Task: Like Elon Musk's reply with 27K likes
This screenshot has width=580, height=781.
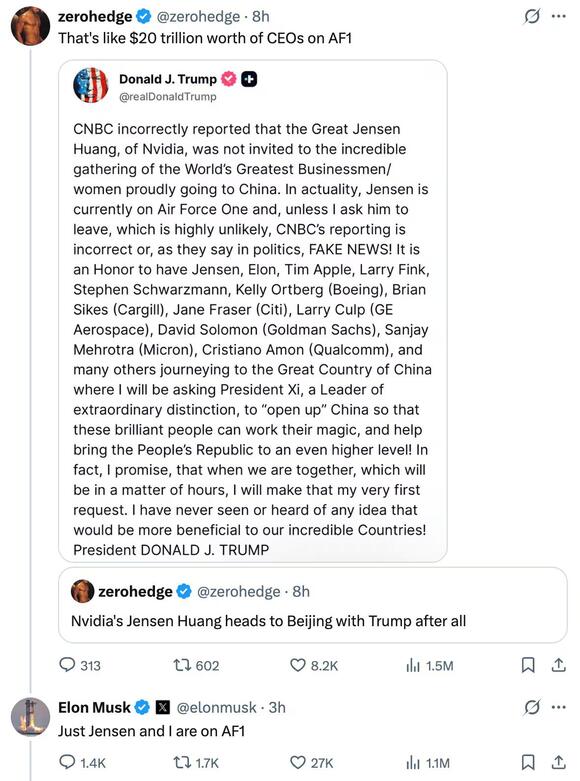Action: point(311,763)
